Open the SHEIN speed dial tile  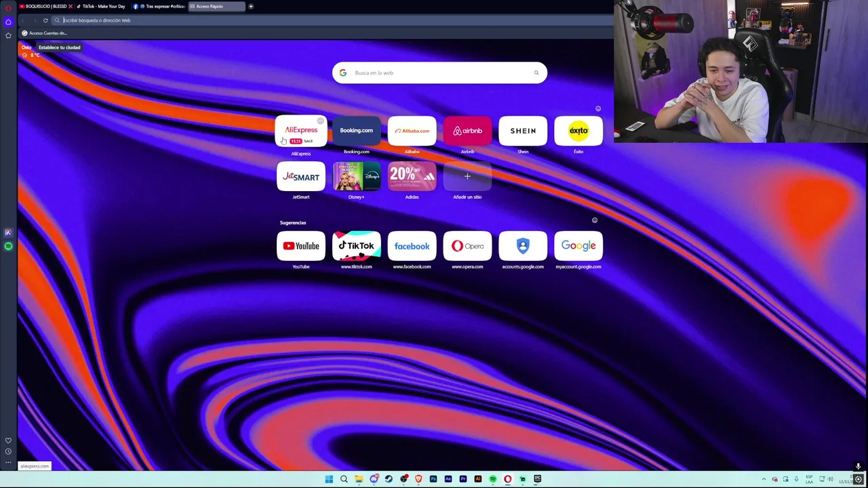click(523, 131)
